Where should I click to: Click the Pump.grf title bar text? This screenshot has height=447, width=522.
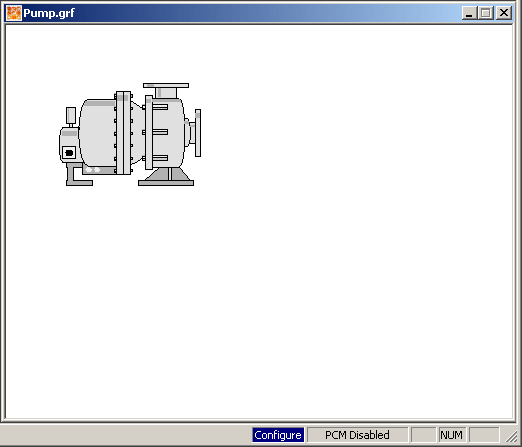point(49,13)
